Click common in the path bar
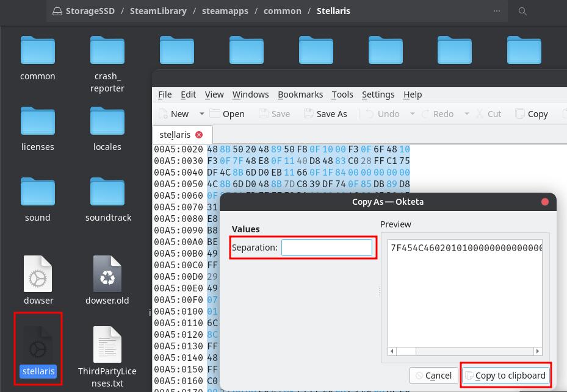The width and height of the screenshot is (567, 392). (283, 11)
